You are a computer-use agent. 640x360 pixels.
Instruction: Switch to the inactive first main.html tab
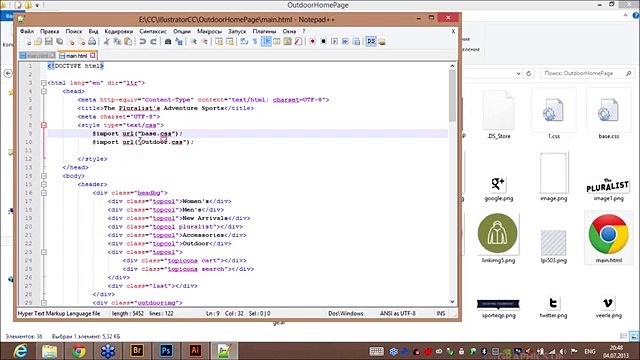click(x=37, y=56)
